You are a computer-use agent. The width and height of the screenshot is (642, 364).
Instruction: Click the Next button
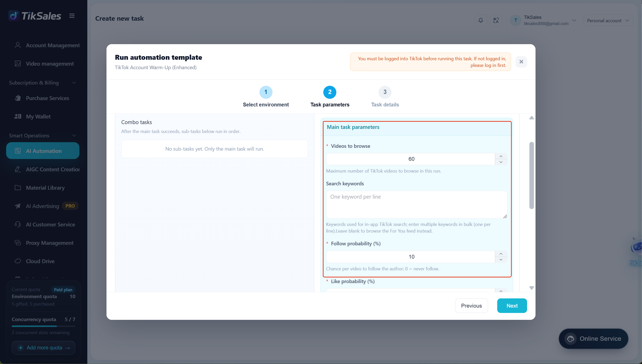pyautogui.click(x=512, y=306)
